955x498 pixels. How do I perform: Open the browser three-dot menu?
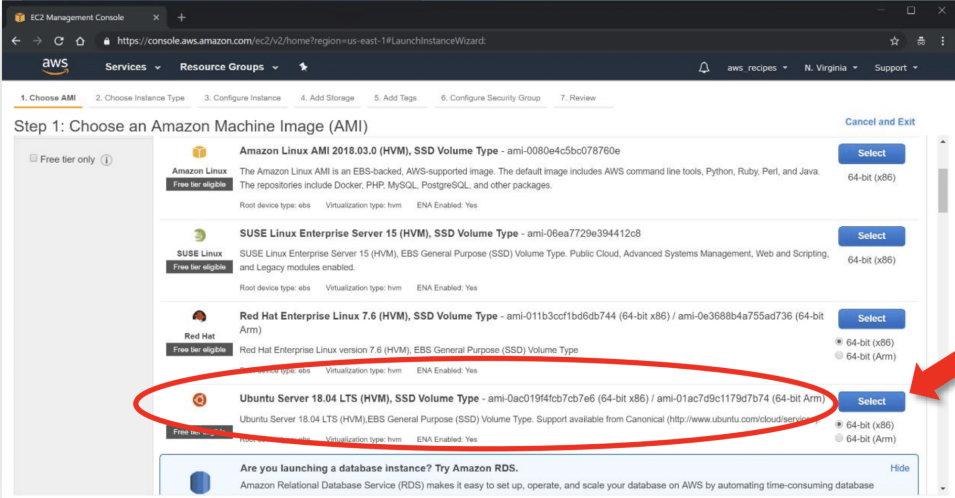pyautogui.click(x=943, y=41)
